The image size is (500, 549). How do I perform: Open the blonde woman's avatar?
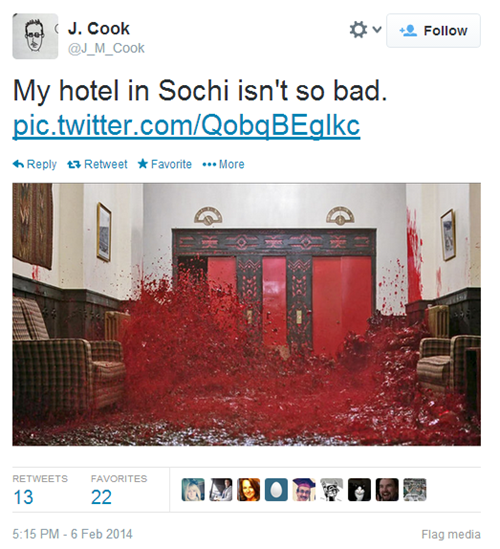click(x=193, y=489)
